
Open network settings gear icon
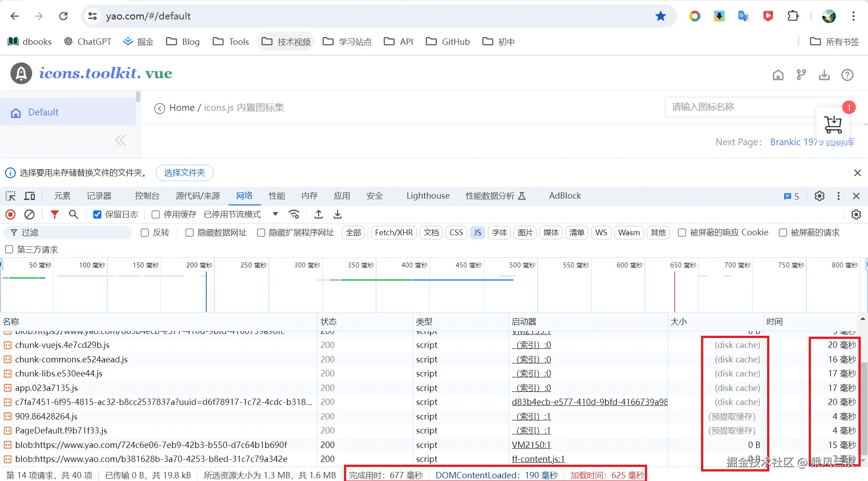coord(856,214)
